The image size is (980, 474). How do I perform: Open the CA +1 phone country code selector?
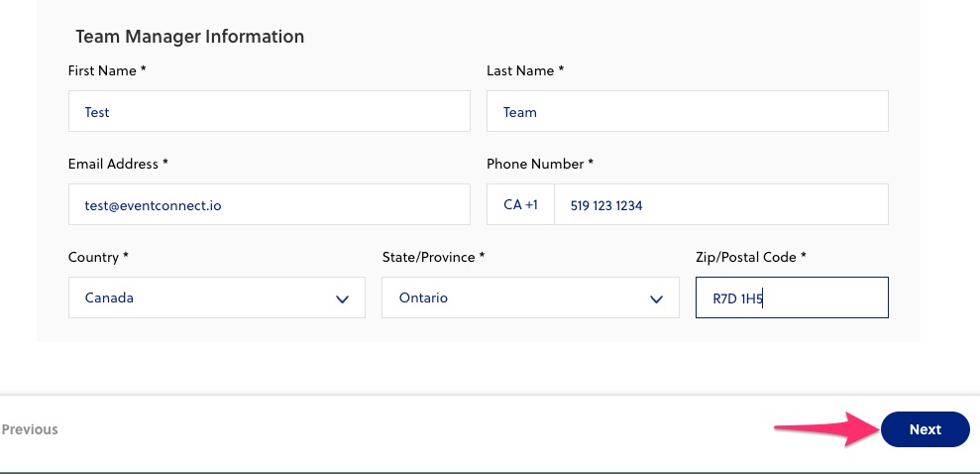[520, 205]
